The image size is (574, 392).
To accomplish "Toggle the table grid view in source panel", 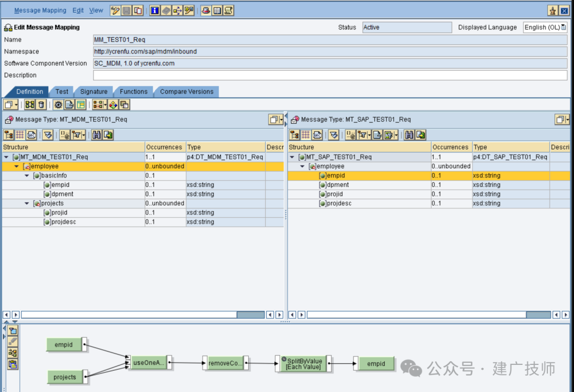I will 20,135.
